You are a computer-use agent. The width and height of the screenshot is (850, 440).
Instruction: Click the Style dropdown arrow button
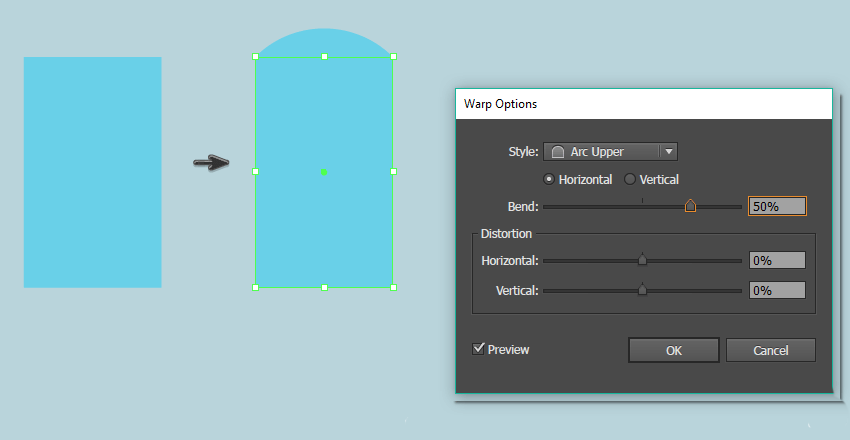pos(669,152)
